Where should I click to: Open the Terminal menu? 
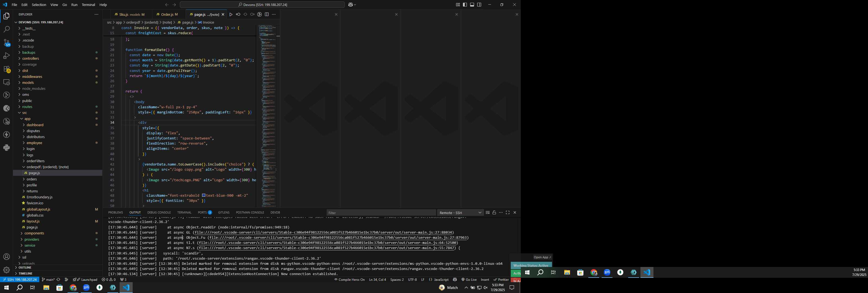pyautogui.click(x=88, y=5)
